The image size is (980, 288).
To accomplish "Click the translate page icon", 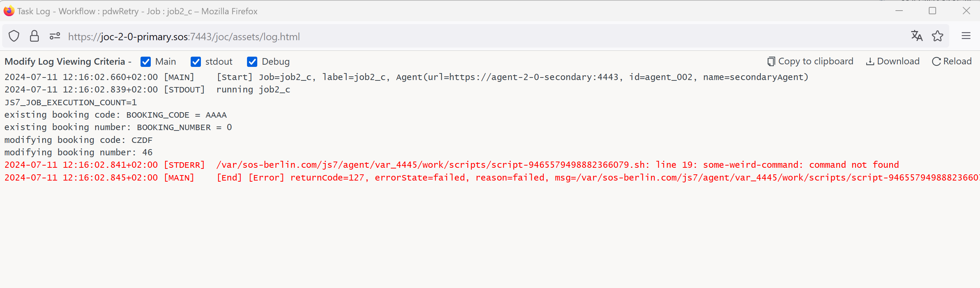I will point(916,36).
